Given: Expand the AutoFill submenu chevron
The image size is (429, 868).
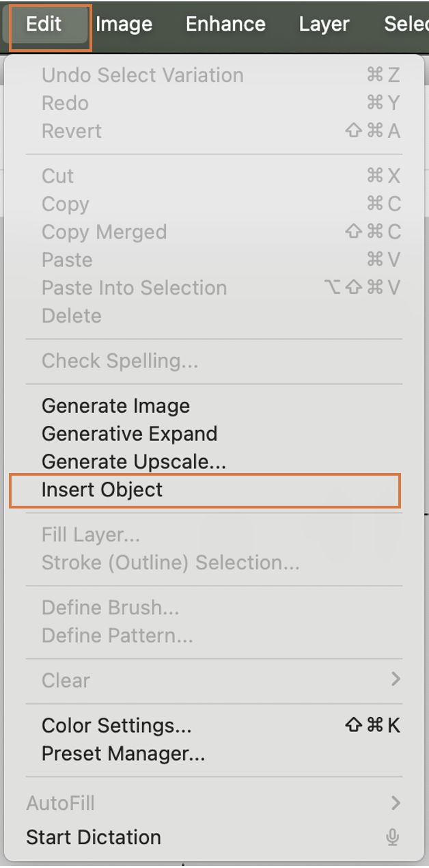Looking at the screenshot, I should click(x=395, y=802).
